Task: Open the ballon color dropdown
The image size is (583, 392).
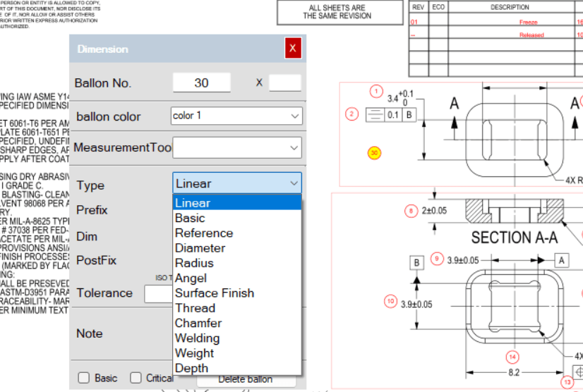Action: [237, 116]
